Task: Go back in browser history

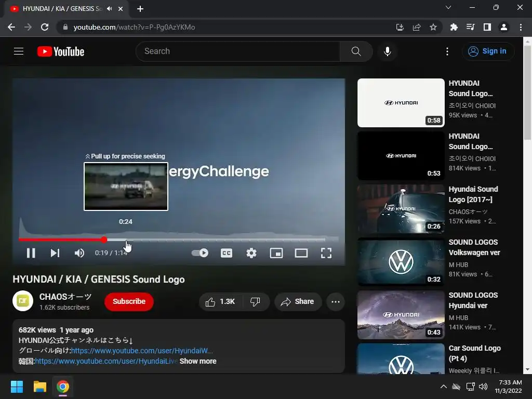Action: click(x=11, y=27)
